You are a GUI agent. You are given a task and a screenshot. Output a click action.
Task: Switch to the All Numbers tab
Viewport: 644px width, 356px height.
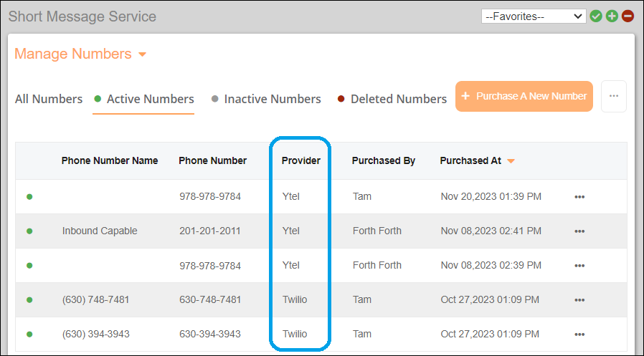click(x=49, y=100)
